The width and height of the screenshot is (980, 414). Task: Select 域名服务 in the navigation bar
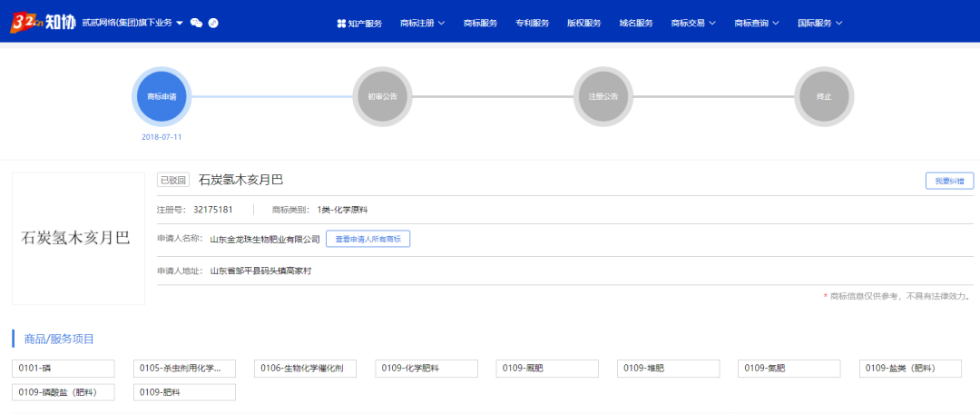[635, 23]
